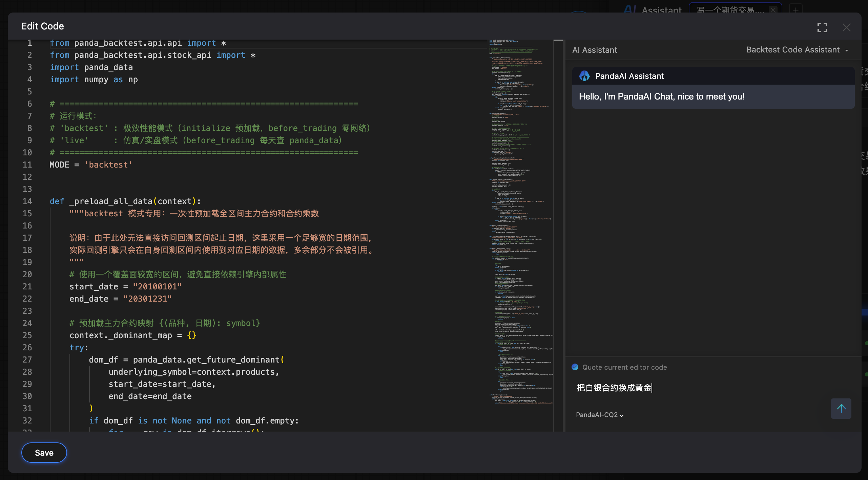Click the AI Assistant panel header
The image size is (868, 480).
595,50
